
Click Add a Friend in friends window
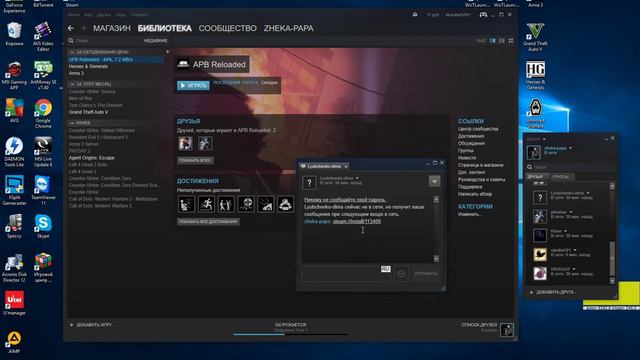coord(552,292)
